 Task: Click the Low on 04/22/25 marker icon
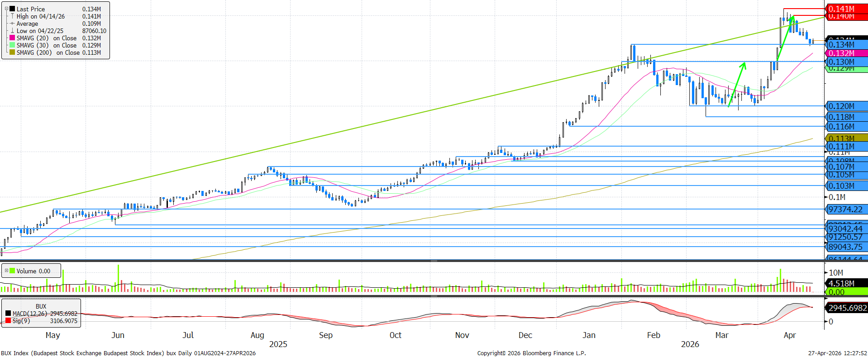tap(12, 31)
